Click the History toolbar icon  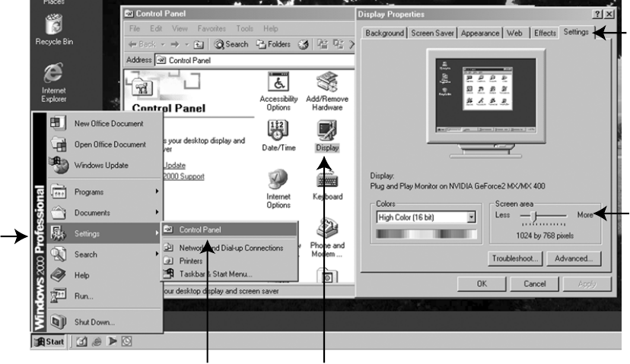303,44
